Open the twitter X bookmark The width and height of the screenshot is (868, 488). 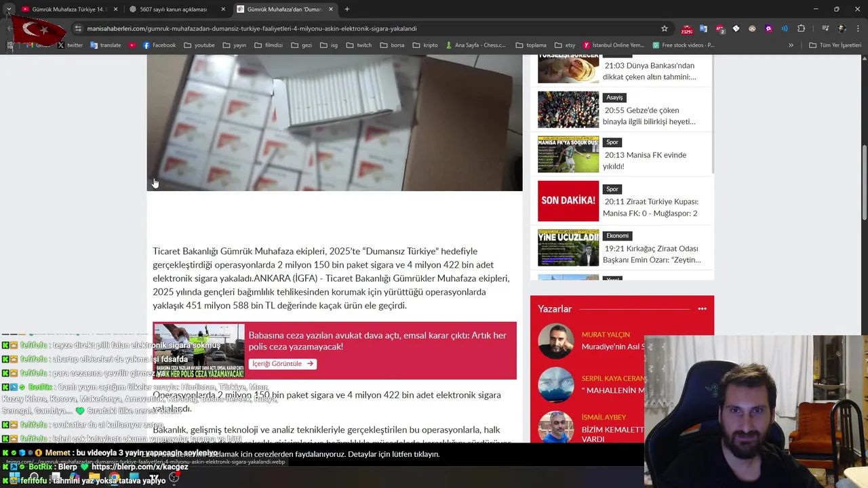[x=70, y=45]
